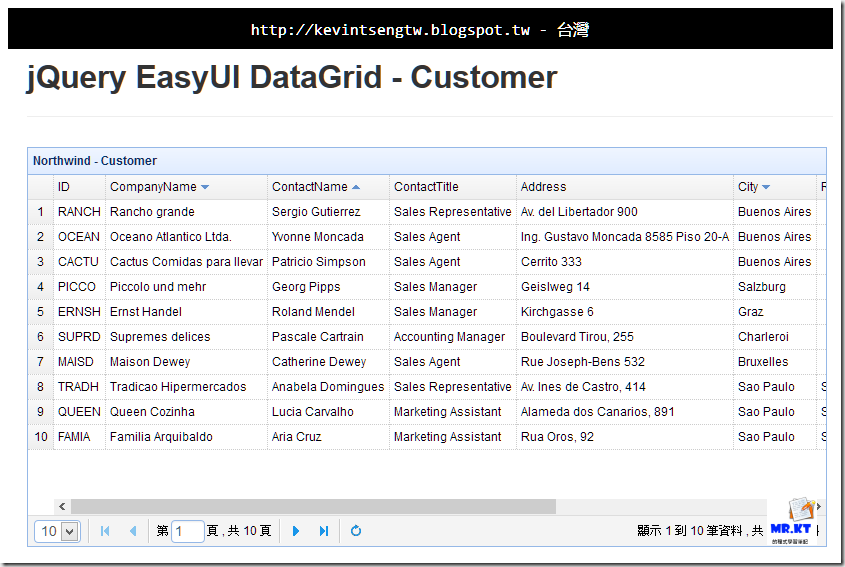Click the Accounting Manager title cell
The height and width of the screenshot is (567, 845).
pos(453,337)
